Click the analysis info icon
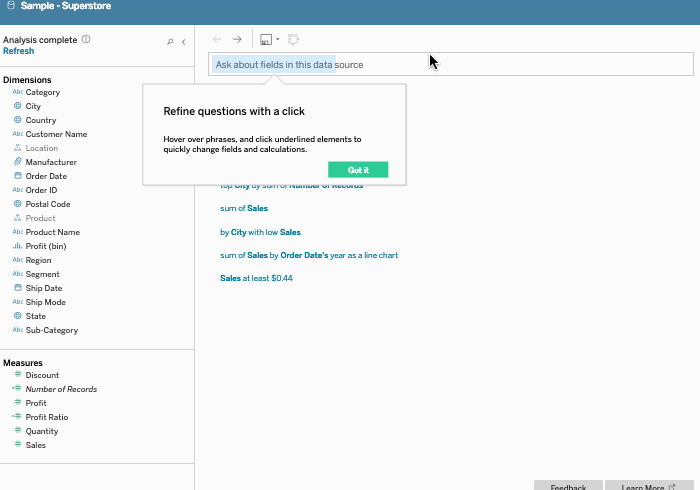Screen dimensions: 700x490 pos(86,40)
